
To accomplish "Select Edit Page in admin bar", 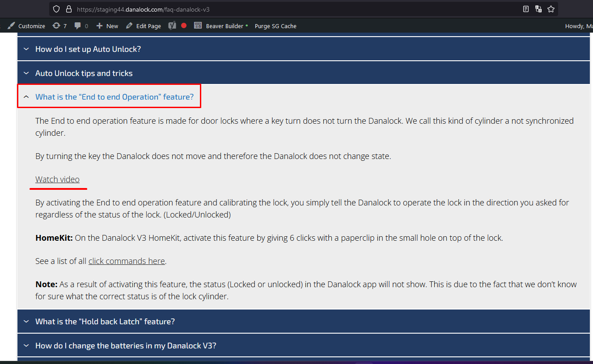I will (143, 26).
